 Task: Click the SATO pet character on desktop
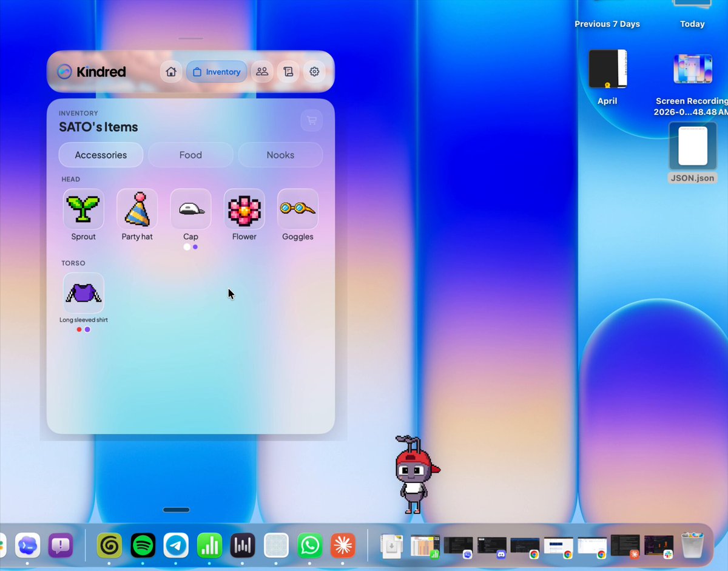(416, 475)
